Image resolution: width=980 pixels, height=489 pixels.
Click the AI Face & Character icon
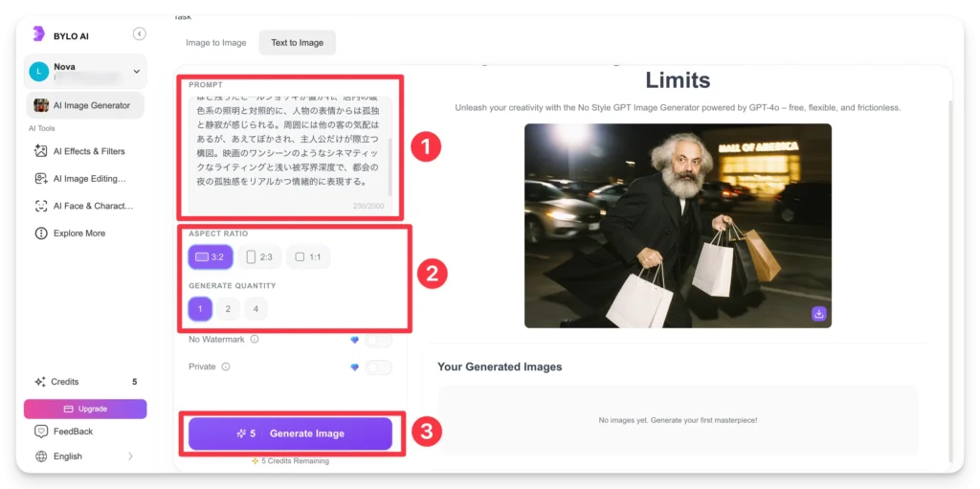[x=41, y=206]
